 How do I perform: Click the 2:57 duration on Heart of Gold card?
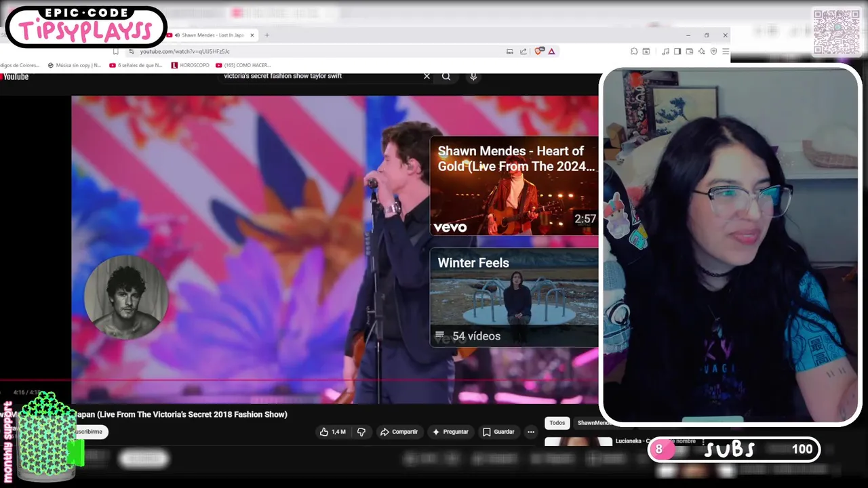585,219
